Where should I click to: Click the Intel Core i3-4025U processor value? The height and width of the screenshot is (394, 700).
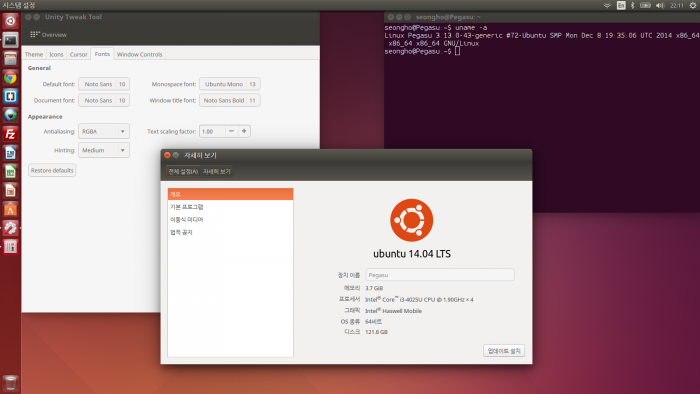[419, 299]
